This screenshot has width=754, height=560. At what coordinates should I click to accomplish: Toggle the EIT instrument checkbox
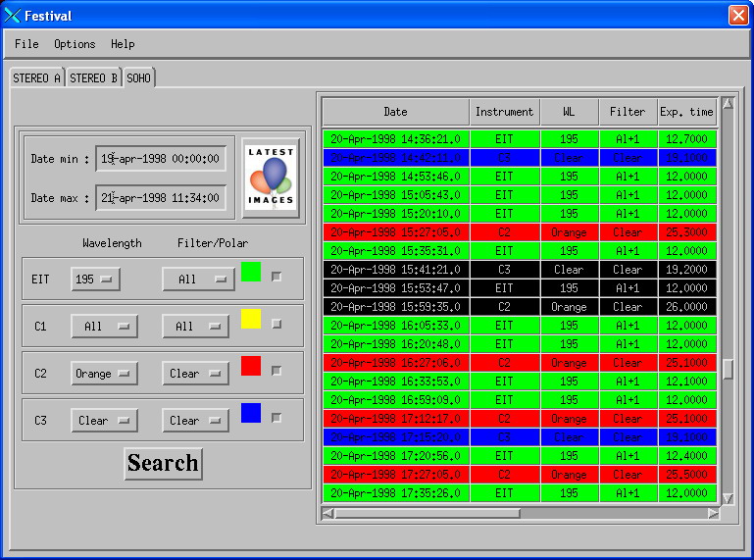[x=276, y=277]
